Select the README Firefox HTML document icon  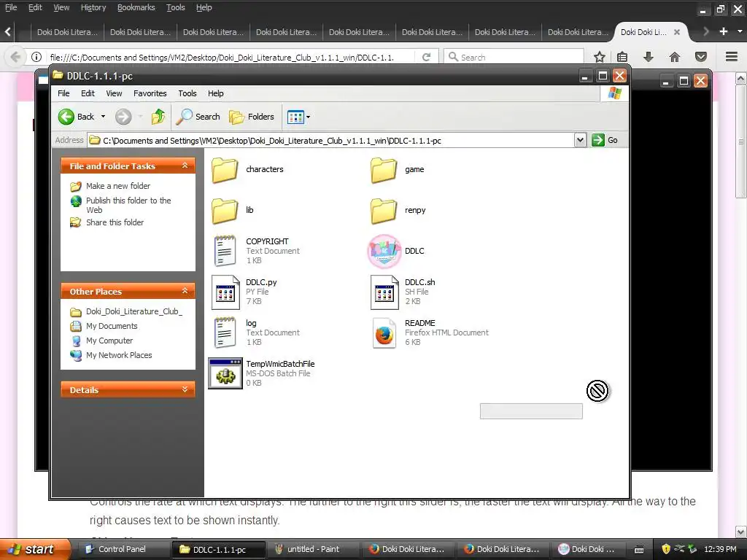click(384, 332)
